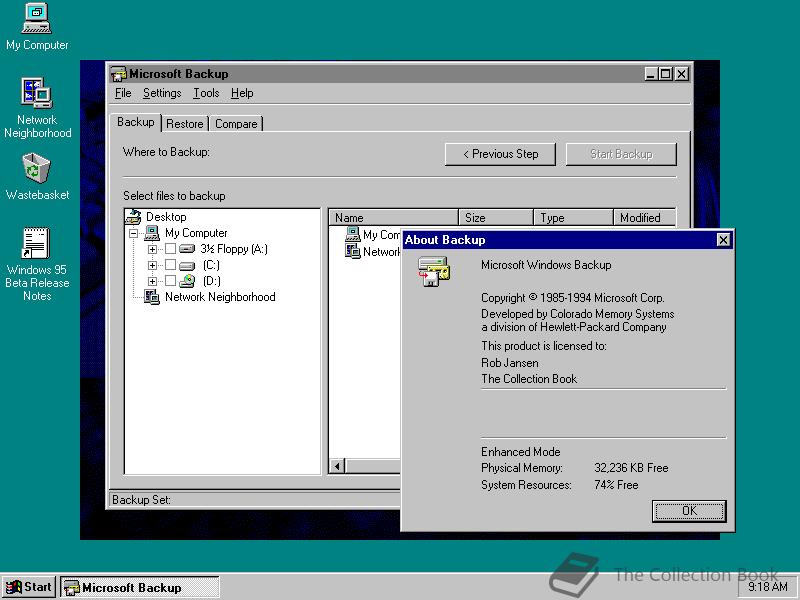Expand the (D:) drive node

152,281
